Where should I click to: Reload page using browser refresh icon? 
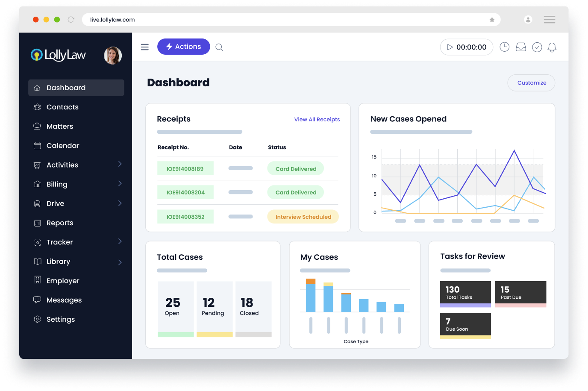(71, 20)
